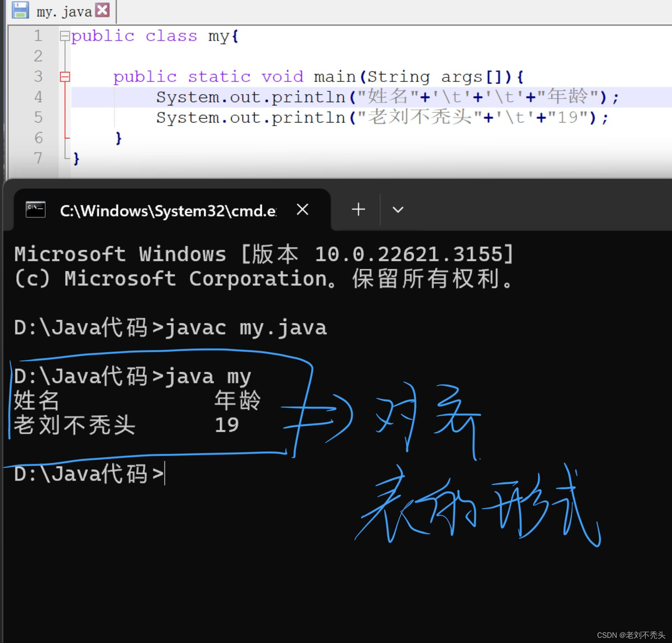The image size is (672, 643).
Task: Open the terminal profile dropdown chevron
Action: click(x=398, y=210)
